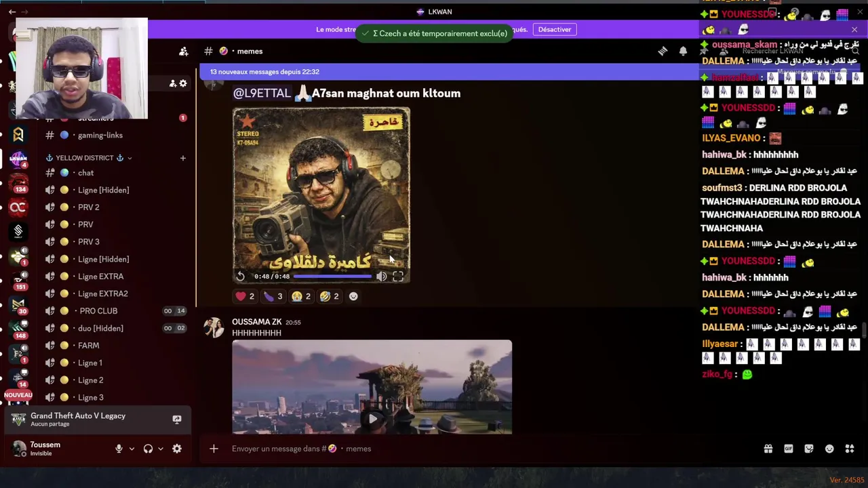Open the gift Nitro icon
Image resolution: width=868 pixels, height=488 pixels.
click(768, 449)
